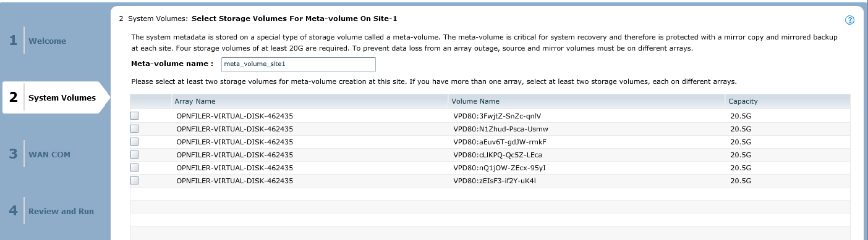Jump to Review and Run step
The height and width of the screenshot is (240, 868).
coord(61,211)
